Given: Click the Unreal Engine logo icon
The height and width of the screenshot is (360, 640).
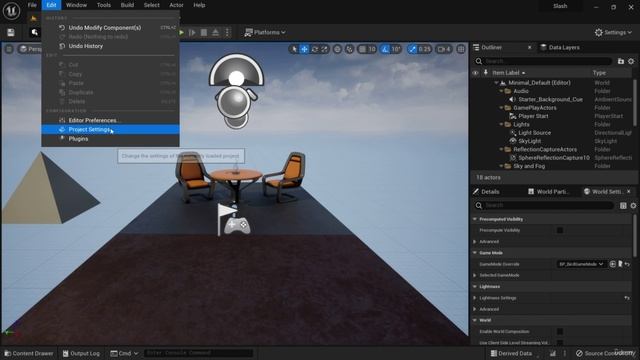Looking at the screenshot, I should (11, 11).
